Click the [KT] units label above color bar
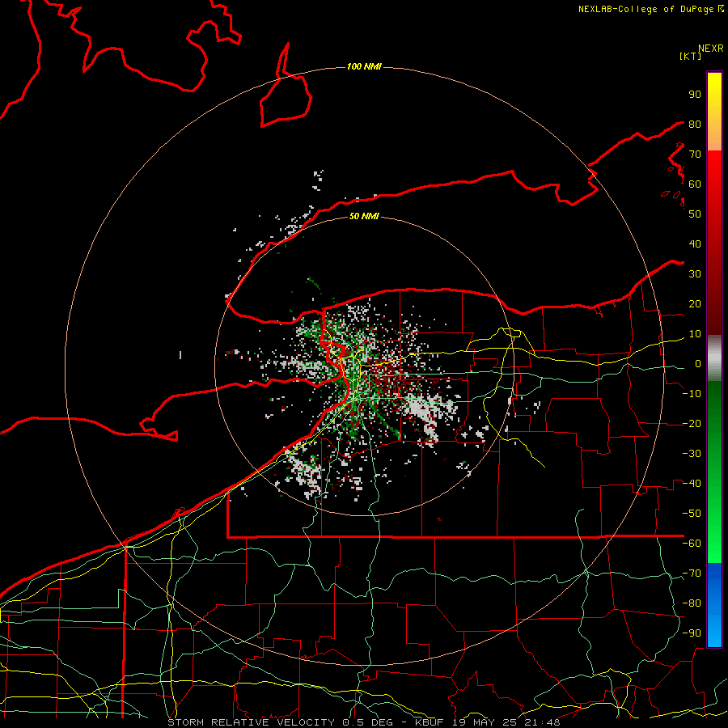Screen dimensions: 728x728 point(691,57)
